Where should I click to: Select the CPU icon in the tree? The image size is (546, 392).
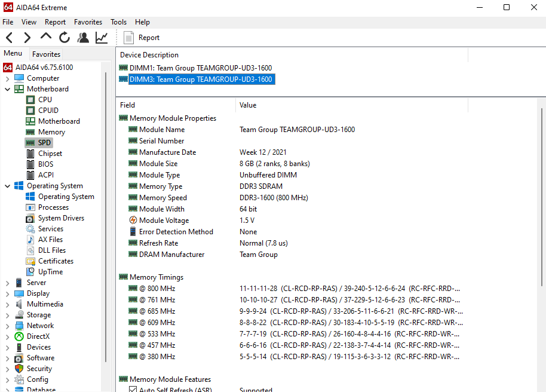click(x=30, y=100)
